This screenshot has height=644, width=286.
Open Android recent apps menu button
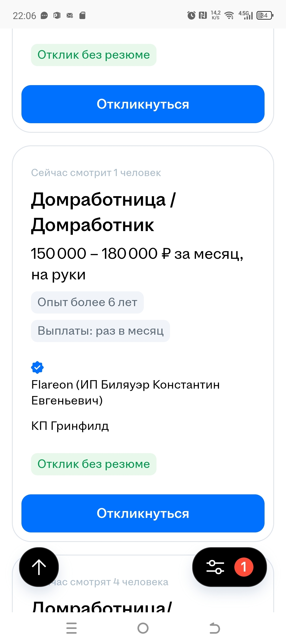71,628
